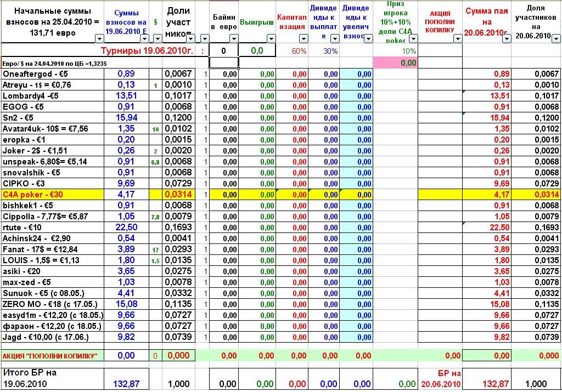Image resolution: width=562 pixels, height=392 pixels.
Task: Click blue 132,87 total under Суммы взносов
Action: (x=127, y=384)
